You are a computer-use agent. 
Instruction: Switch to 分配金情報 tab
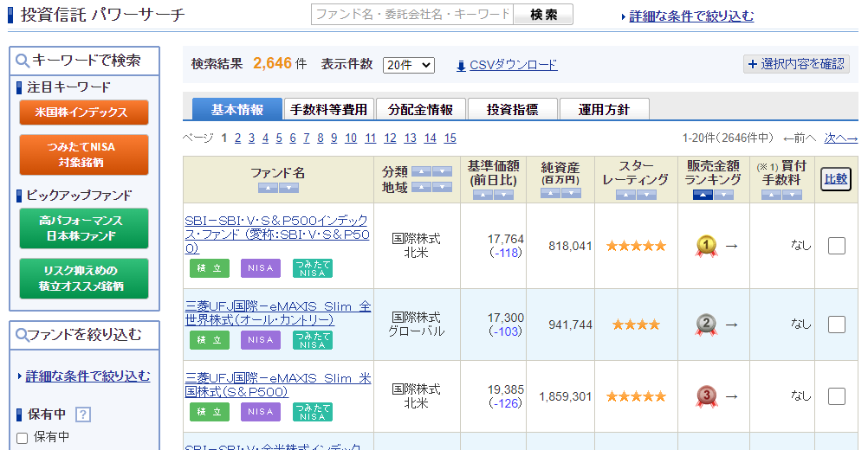click(421, 109)
